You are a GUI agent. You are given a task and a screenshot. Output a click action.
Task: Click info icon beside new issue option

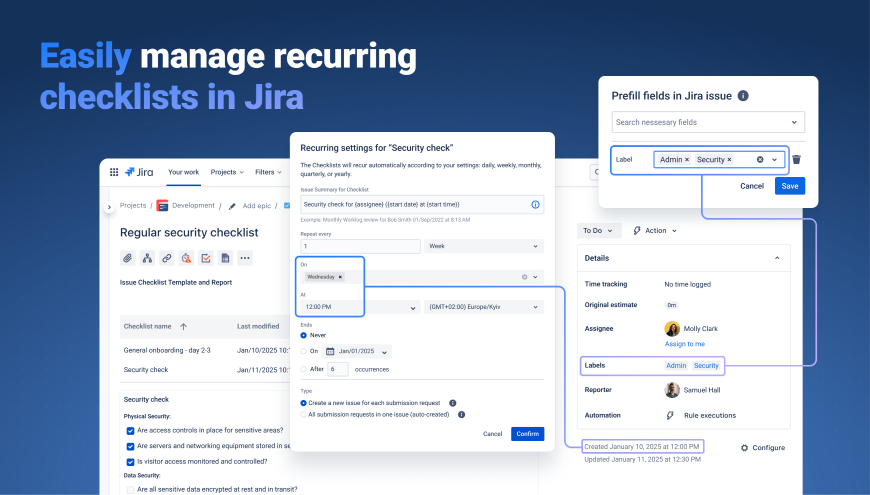(x=452, y=403)
